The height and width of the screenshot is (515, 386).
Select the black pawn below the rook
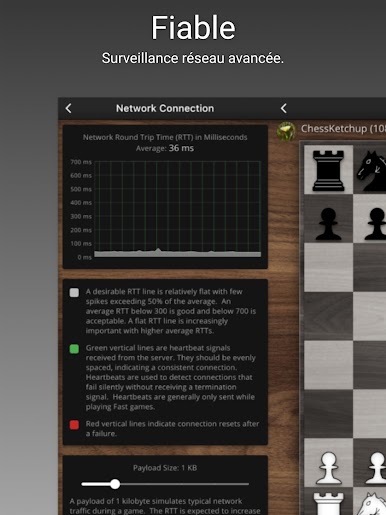[328, 224]
